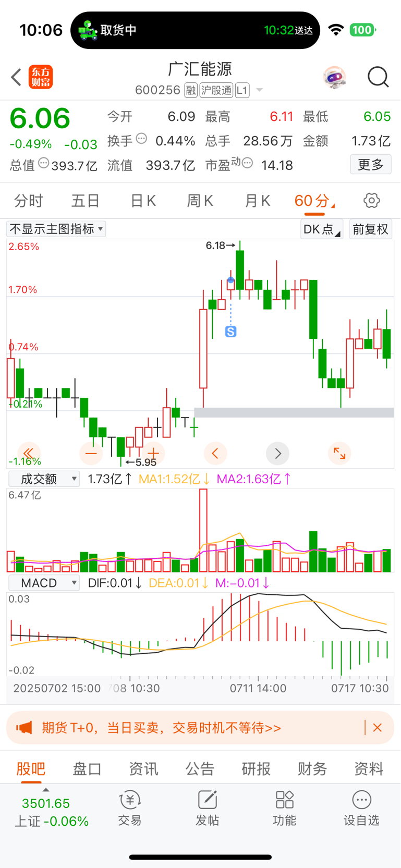Open 盘口 tab
Viewport: 401px width, 868px height.
pyautogui.click(x=87, y=768)
